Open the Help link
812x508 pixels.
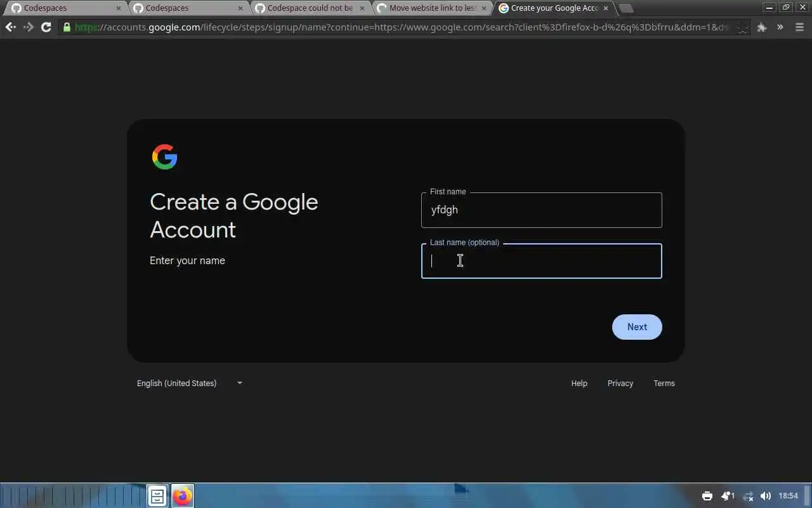click(x=579, y=383)
